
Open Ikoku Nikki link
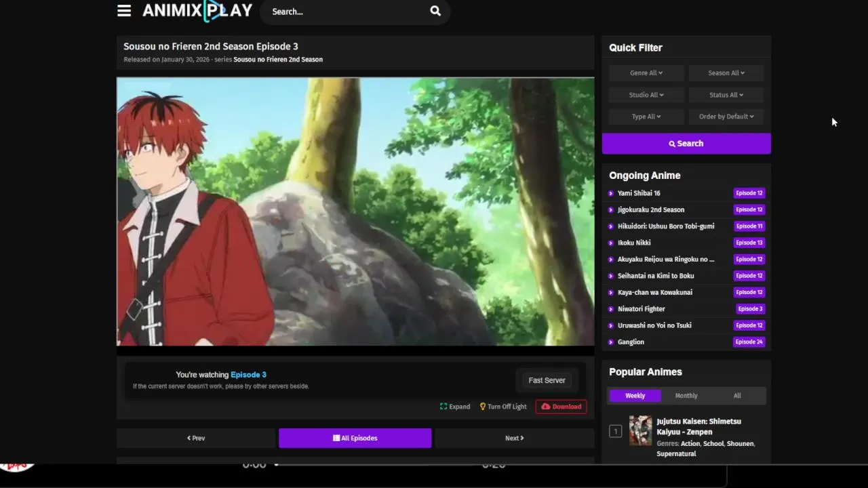[x=634, y=243]
